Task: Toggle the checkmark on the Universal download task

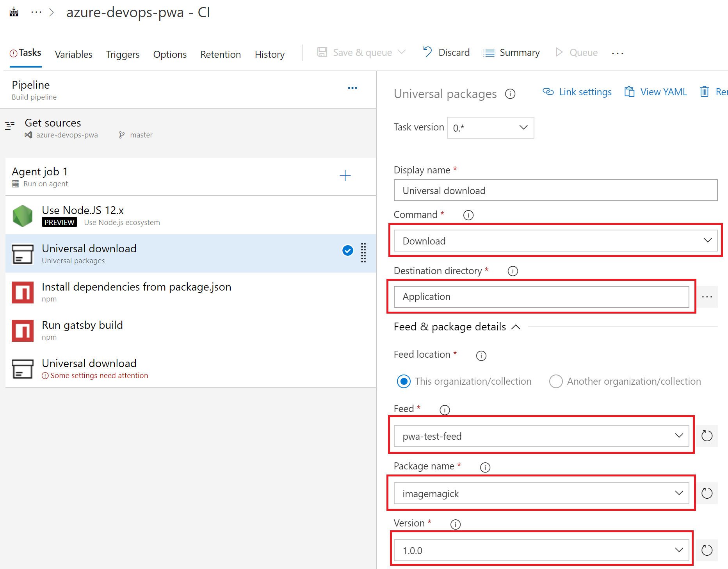Action: (x=347, y=251)
